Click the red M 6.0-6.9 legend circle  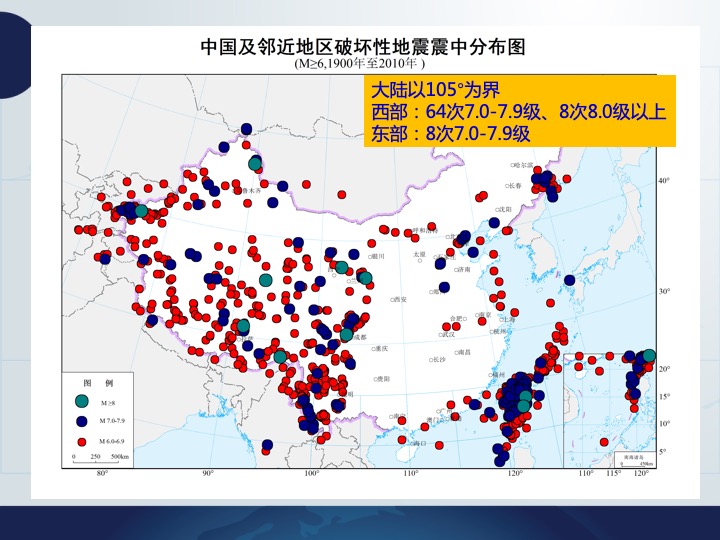click(x=82, y=442)
